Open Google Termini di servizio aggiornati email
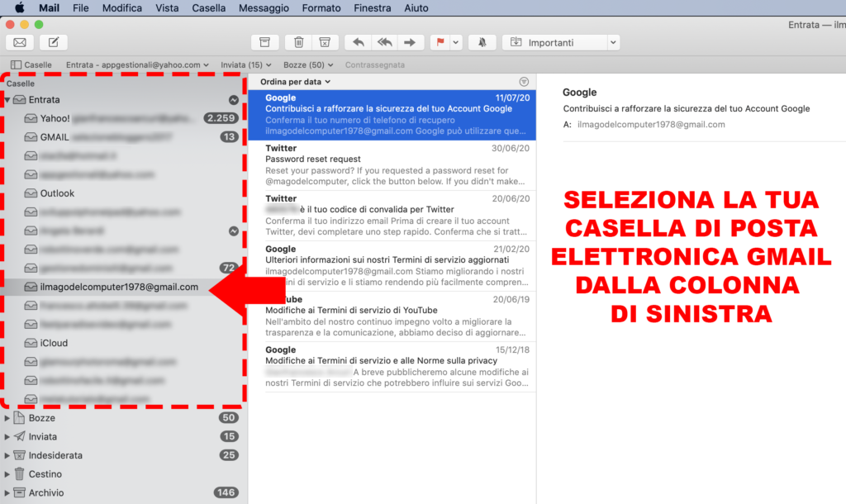Screen dimensions: 846x504 [x=392, y=265]
